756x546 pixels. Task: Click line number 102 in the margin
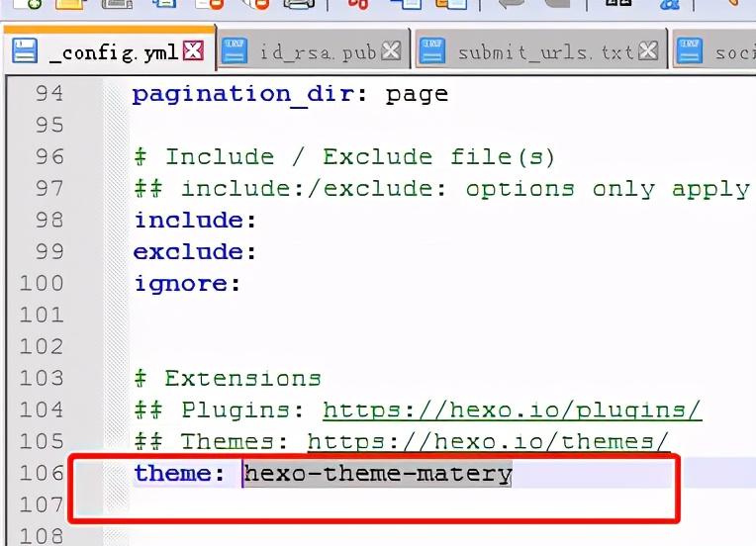[x=42, y=346]
